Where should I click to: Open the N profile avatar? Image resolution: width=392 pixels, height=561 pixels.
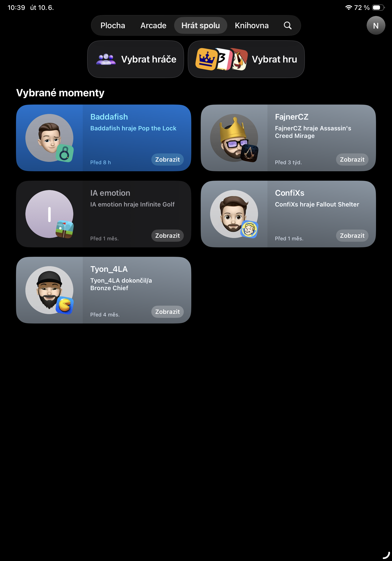(x=376, y=25)
